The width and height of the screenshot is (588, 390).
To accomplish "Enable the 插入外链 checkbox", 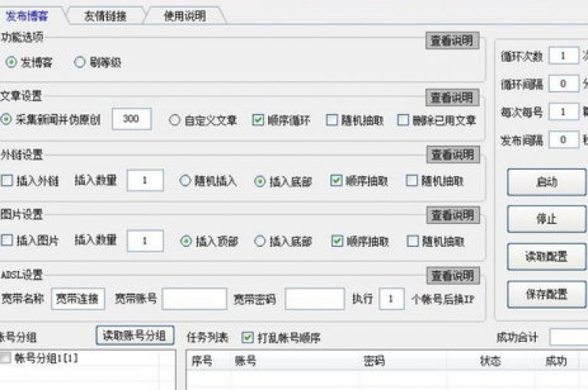I will click(x=7, y=181).
